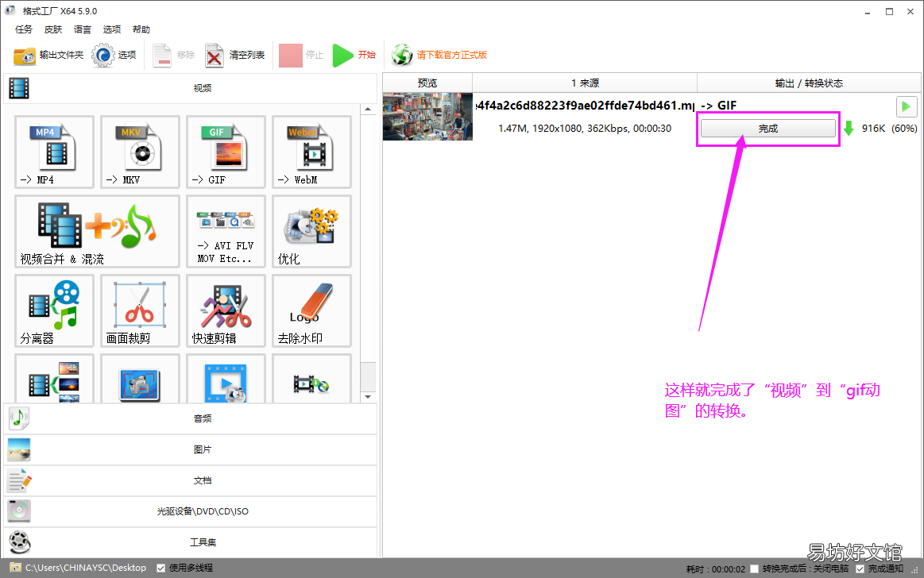Click the -> GIF output label
This screenshot has height=578, width=924.
click(718, 106)
